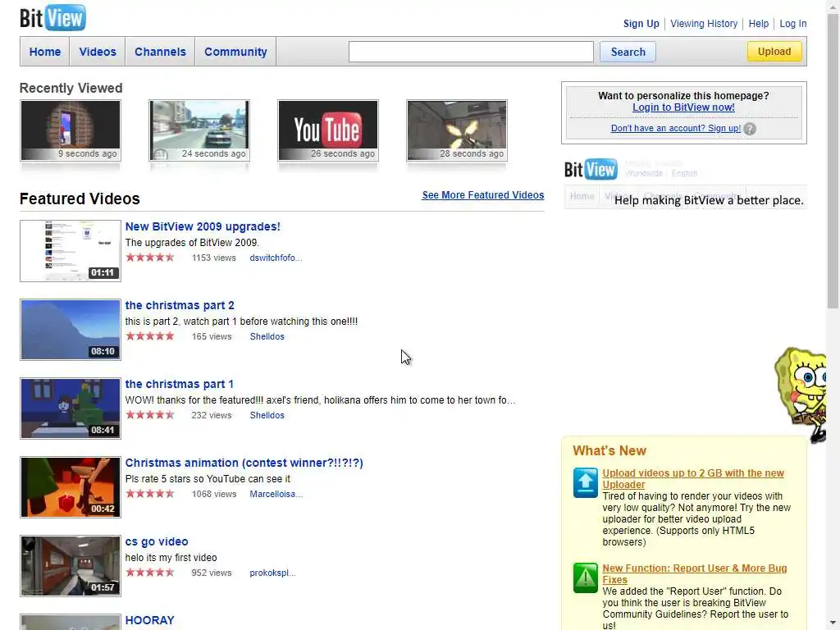Click the text "The upgrades of BitView 2009."

click(x=192, y=243)
